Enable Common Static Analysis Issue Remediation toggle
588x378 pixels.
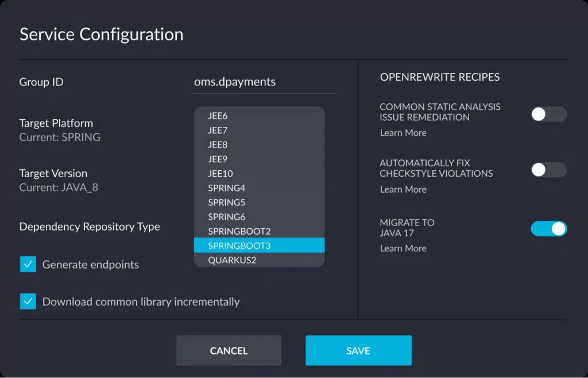[548, 114]
